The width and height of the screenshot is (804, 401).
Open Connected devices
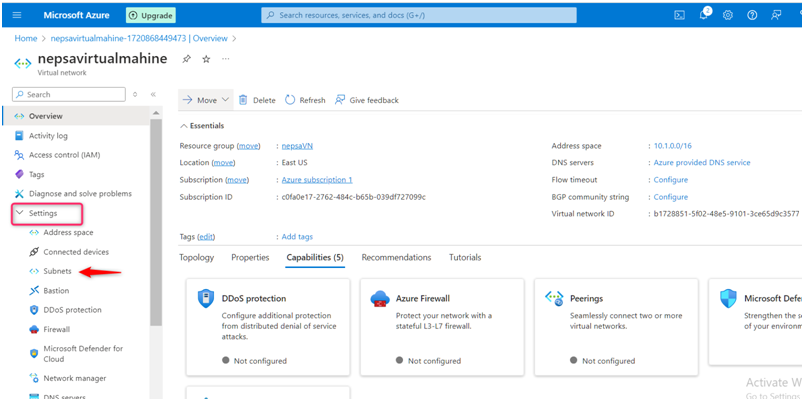click(76, 252)
